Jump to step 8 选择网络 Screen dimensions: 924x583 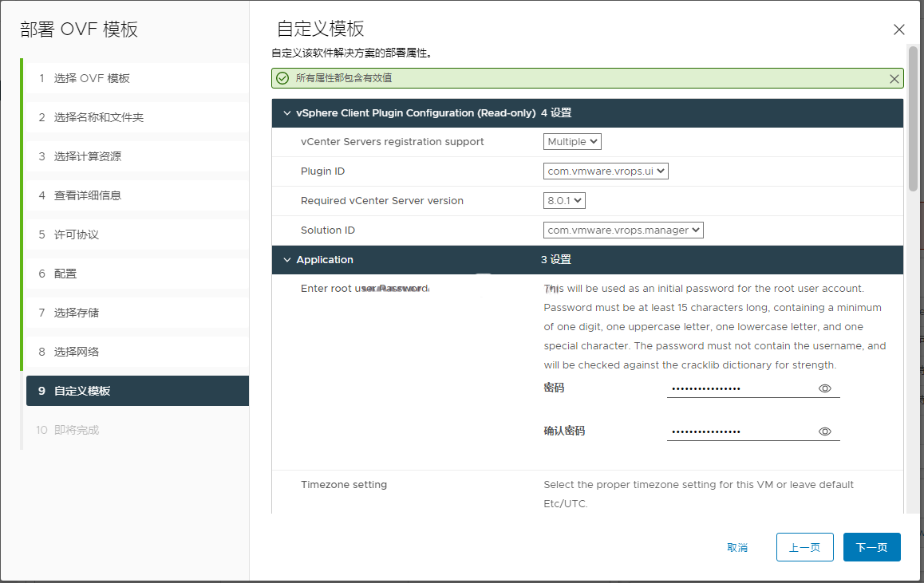click(77, 352)
